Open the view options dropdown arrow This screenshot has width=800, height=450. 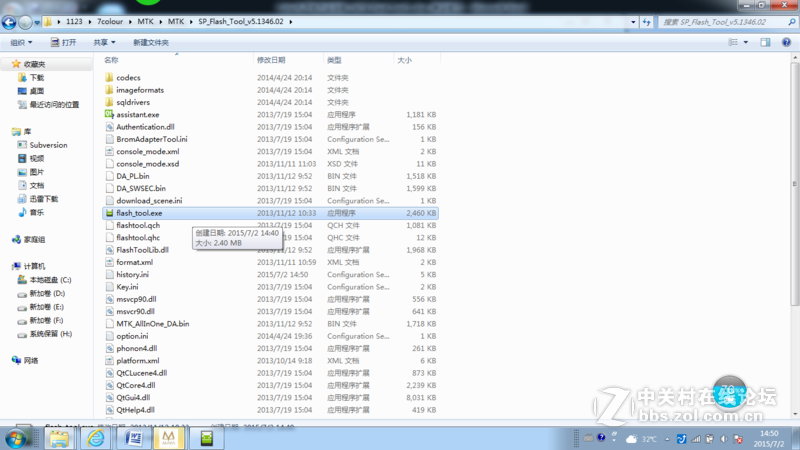click(745, 42)
